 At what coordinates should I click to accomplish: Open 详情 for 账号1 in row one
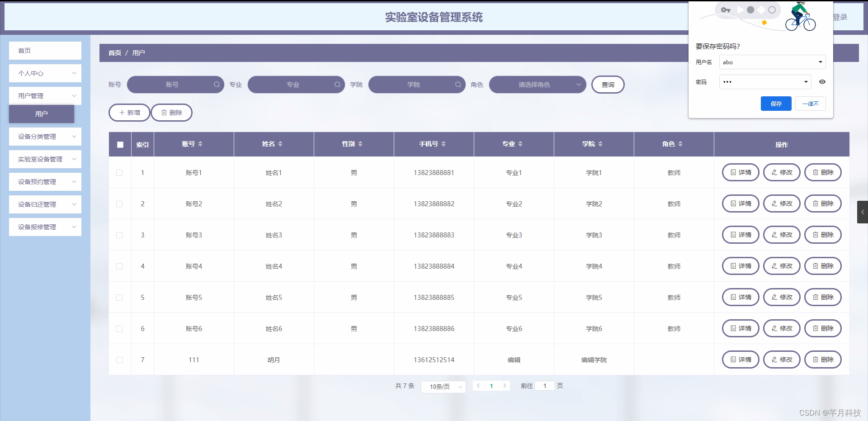(740, 172)
